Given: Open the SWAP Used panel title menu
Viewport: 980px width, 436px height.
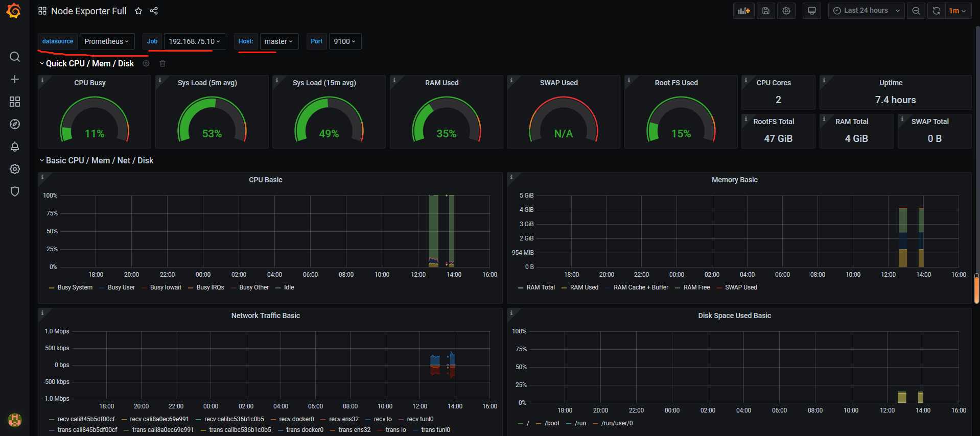Looking at the screenshot, I should (559, 83).
